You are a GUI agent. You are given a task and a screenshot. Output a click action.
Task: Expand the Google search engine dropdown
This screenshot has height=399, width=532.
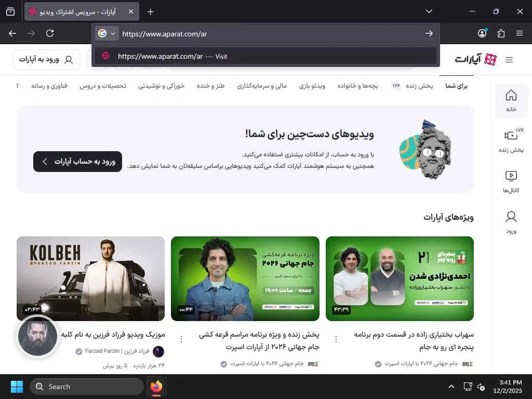point(107,33)
